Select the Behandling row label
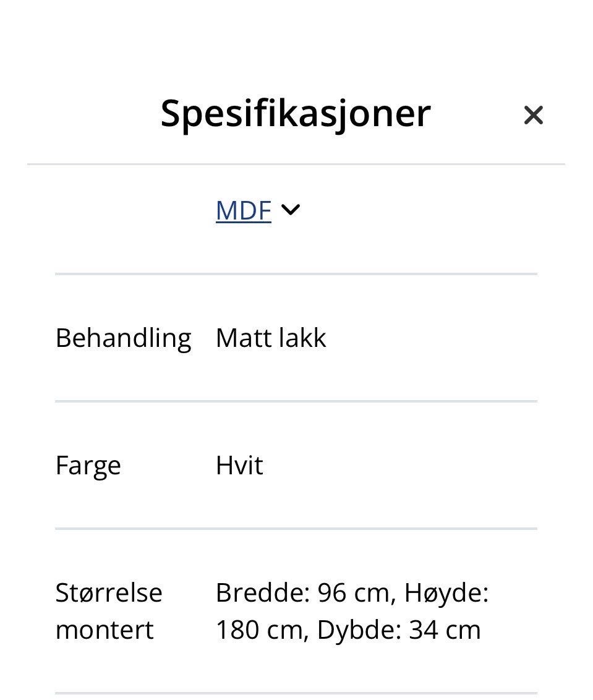 (x=123, y=338)
